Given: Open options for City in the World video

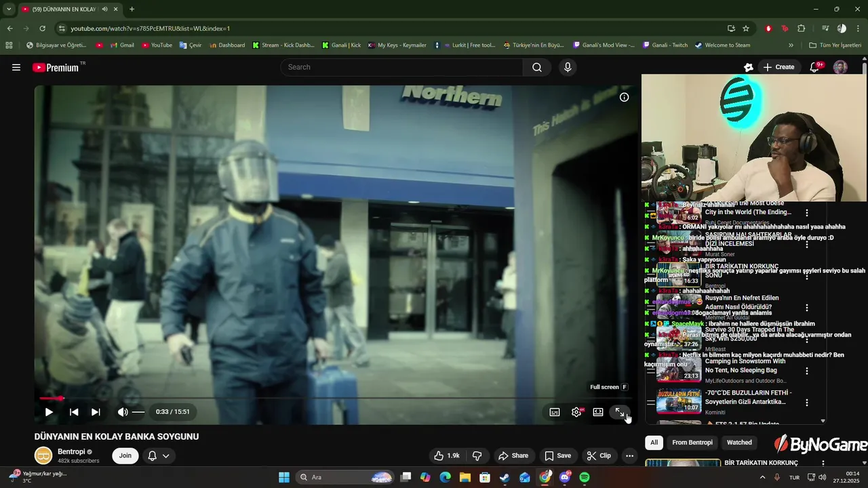Looking at the screenshot, I should (807, 213).
